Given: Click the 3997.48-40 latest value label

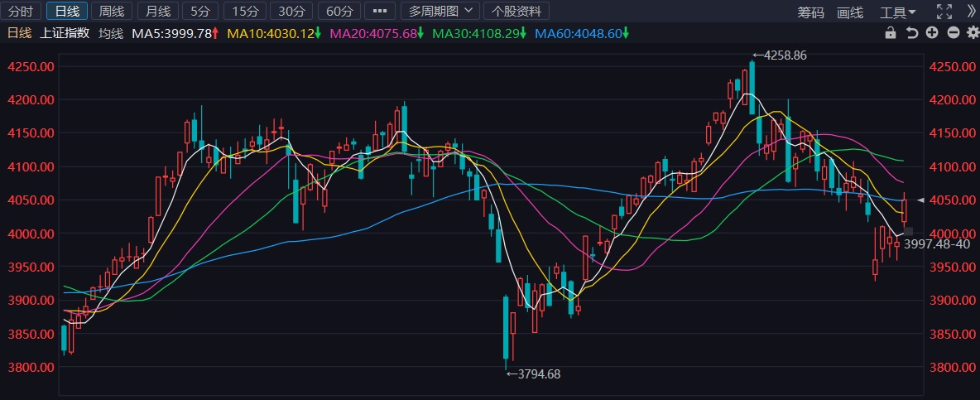Looking at the screenshot, I should pos(937,244).
